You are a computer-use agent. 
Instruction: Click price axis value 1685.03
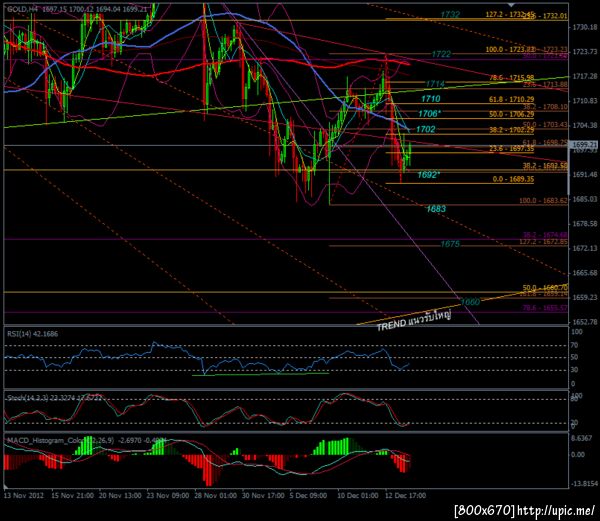pyautogui.click(x=585, y=199)
